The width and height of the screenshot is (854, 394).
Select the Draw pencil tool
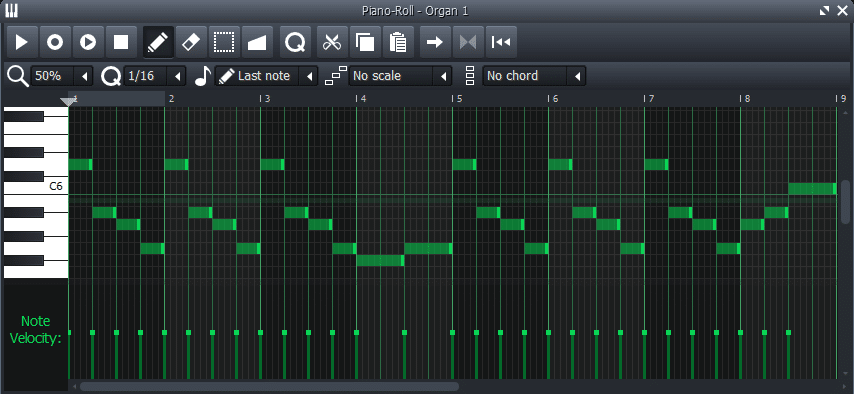(158, 42)
